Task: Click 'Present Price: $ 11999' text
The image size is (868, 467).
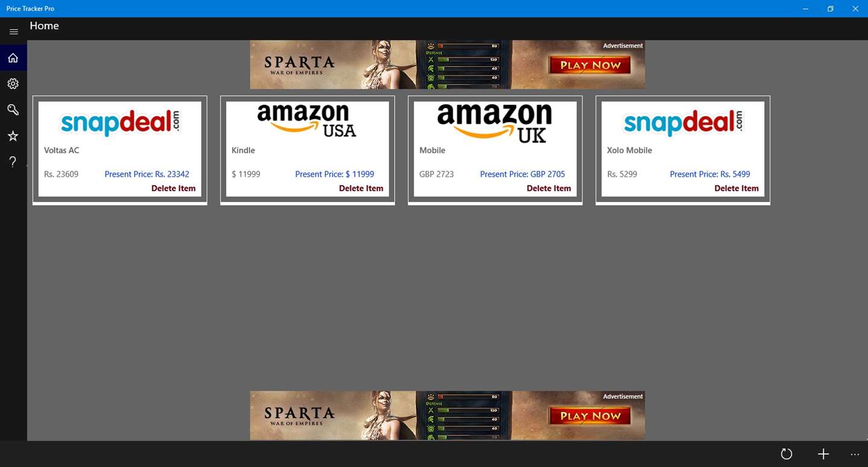Action: point(335,174)
